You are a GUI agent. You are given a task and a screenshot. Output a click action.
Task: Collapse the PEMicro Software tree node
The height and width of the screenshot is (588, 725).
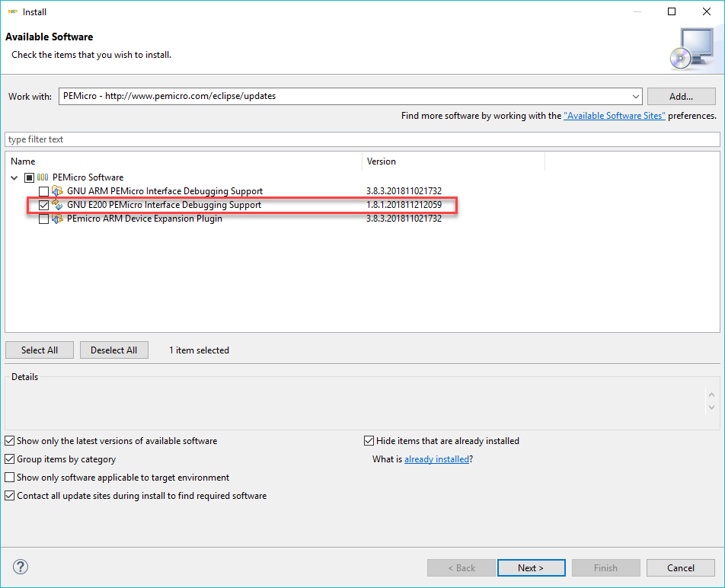click(14, 177)
